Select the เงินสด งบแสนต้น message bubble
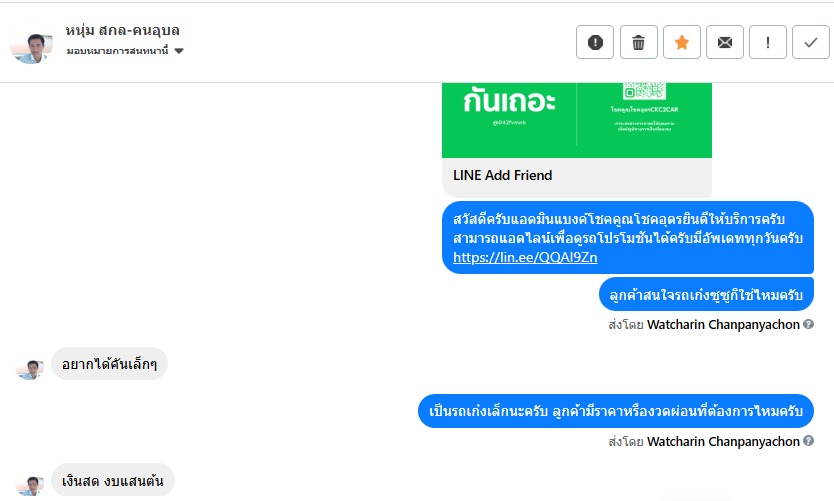 113,480
